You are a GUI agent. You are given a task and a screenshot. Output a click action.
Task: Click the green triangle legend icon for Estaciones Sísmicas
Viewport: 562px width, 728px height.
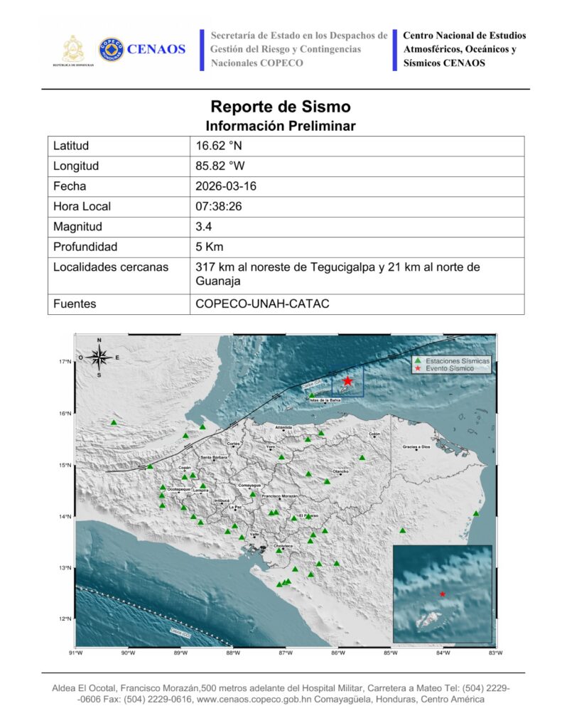pos(418,360)
